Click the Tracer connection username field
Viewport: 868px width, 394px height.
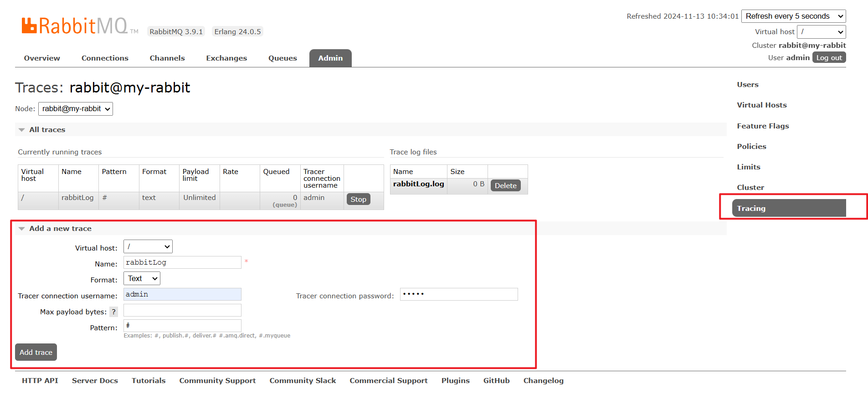pos(182,295)
